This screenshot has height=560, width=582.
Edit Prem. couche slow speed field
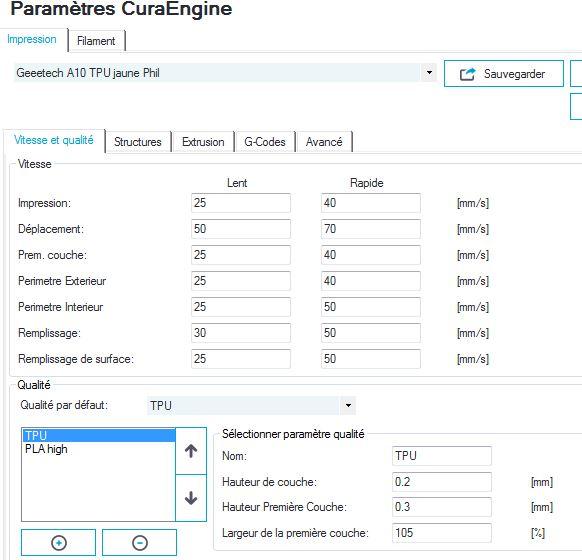click(x=241, y=255)
